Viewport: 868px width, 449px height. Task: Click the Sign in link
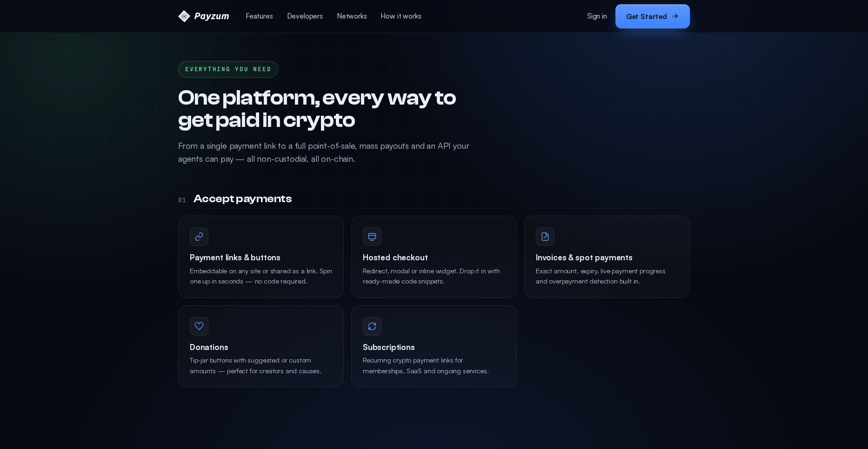click(x=597, y=16)
